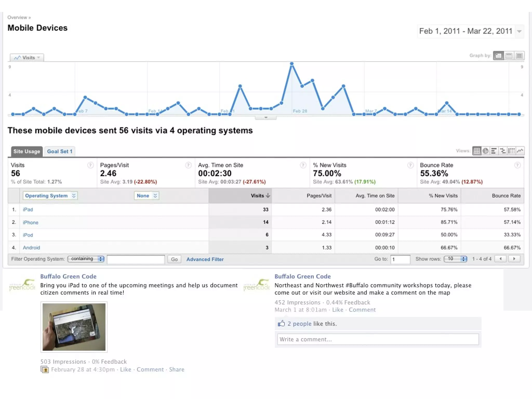Open the date range dropdown
Screen dimensions: 532x399
[x=519, y=31]
